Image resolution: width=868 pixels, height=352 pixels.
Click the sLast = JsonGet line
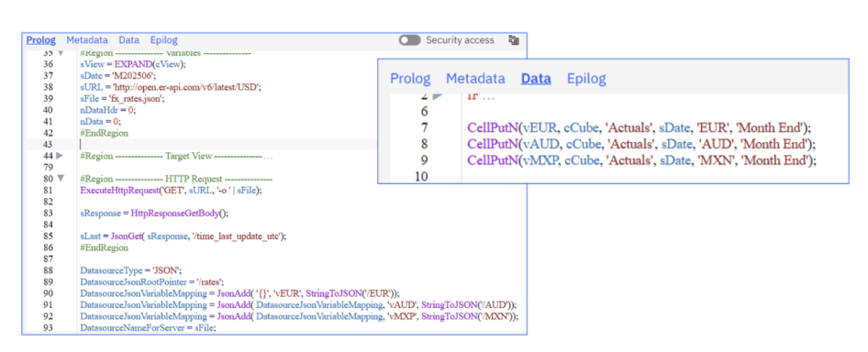click(x=184, y=236)
